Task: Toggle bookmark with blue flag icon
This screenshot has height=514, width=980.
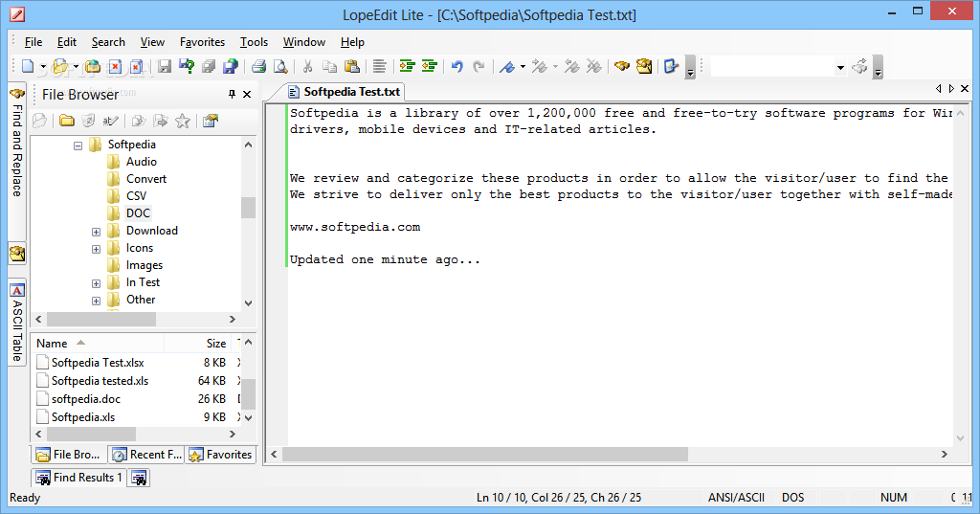Action: (507, 66)
